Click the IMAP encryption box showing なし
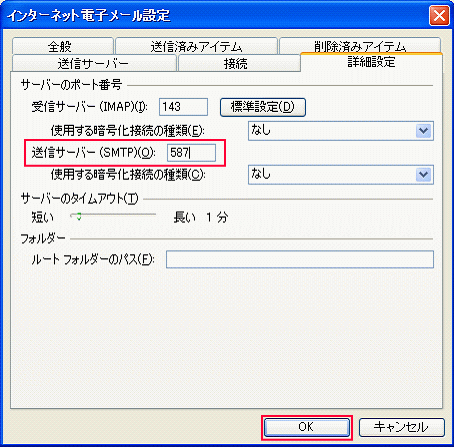The image size is (454, 447). (x=341, y=131)
